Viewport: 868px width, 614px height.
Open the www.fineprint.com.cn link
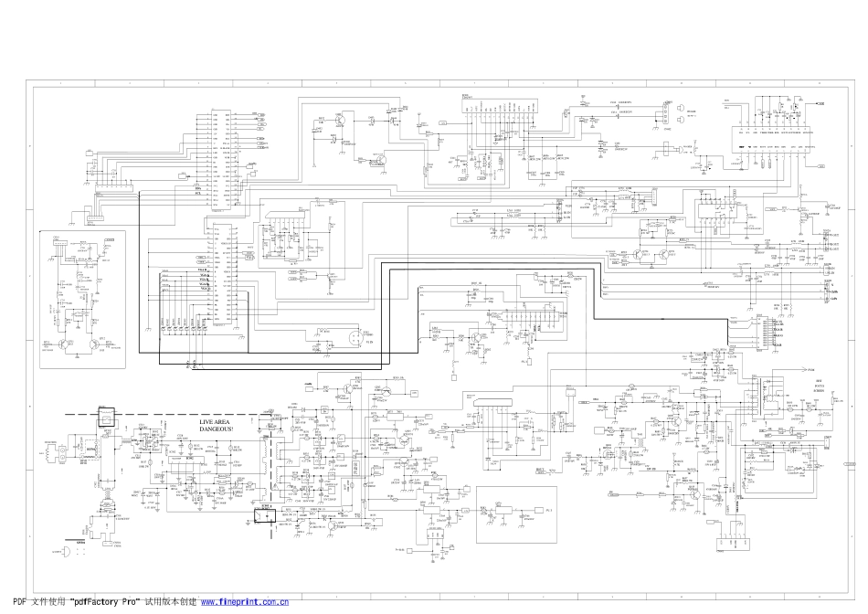pos(245,603)
